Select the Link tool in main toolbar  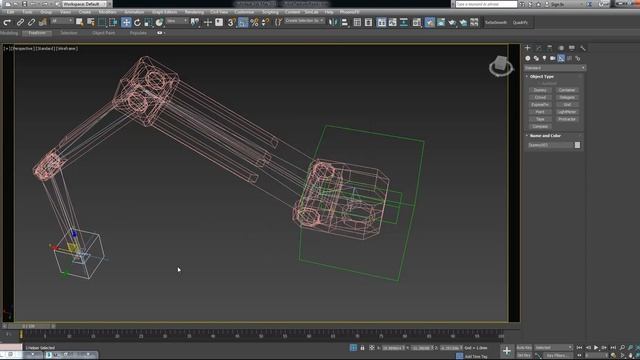(x=20, y=22)
